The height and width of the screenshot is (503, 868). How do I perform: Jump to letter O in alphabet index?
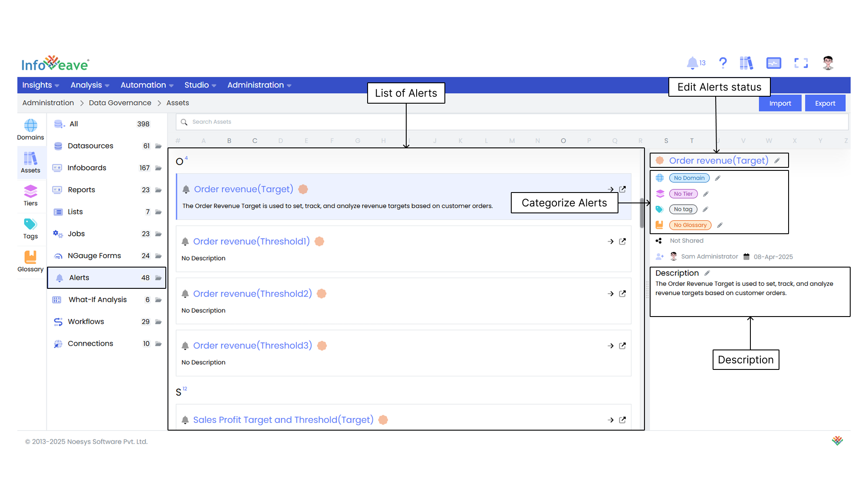point(563,141)
